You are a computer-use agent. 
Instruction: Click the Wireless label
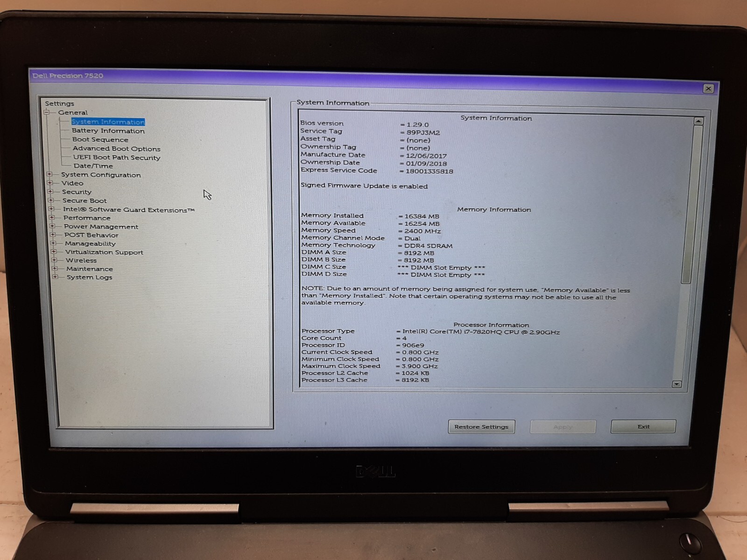[x=81, y=260]
